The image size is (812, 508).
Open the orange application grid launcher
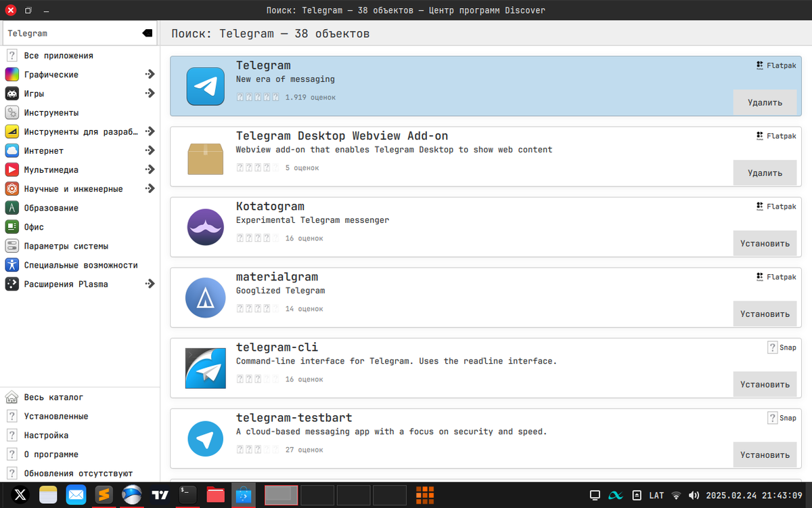pyautogui.click(x=424, y=495)
